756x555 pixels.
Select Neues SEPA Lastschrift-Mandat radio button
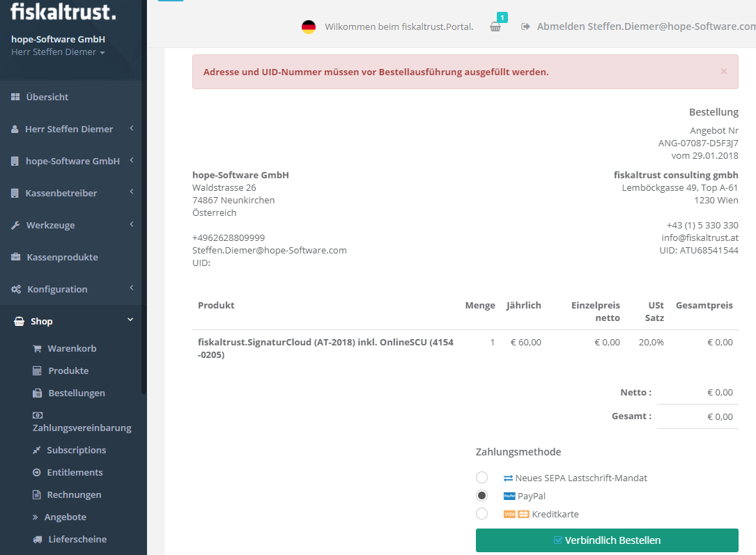[x=481, y=478]
